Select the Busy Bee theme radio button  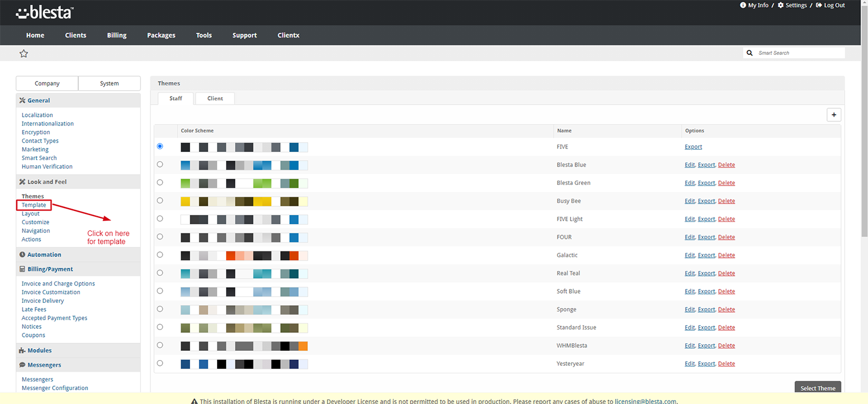pos(160,201)
